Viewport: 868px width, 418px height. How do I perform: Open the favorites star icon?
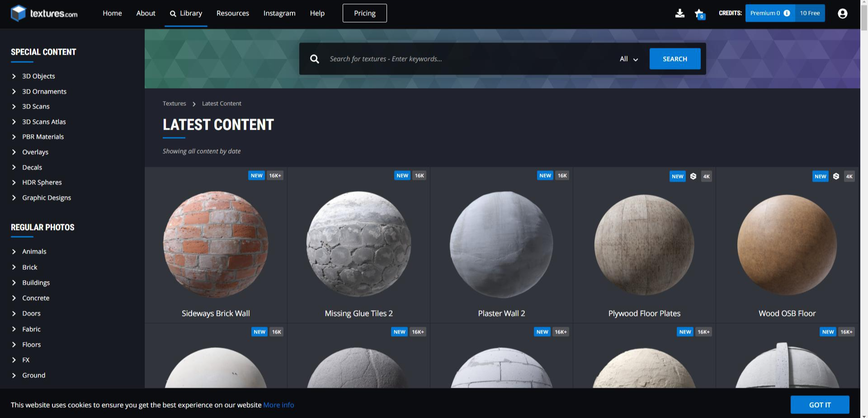pos(699,14)
